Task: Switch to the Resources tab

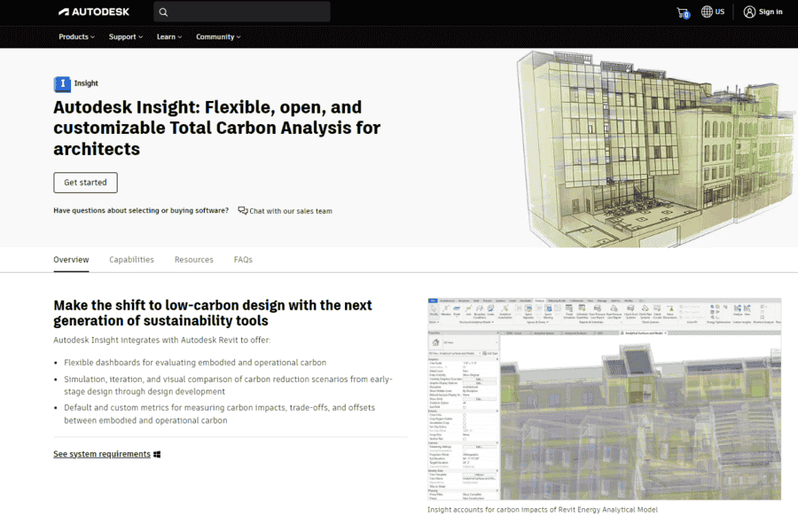Action: click(194, 260)
